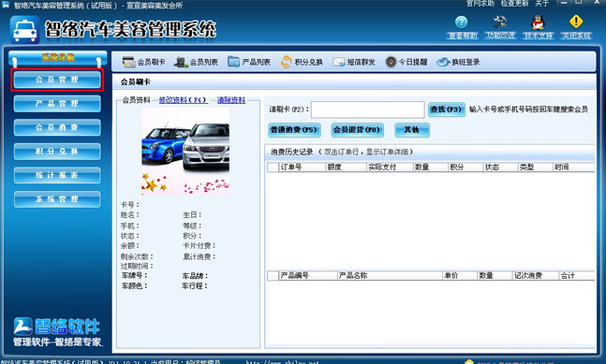The image size is (606, 364).
Task: Click the 会员刷卡 card icon in toolbar
Action: point(128,62)
